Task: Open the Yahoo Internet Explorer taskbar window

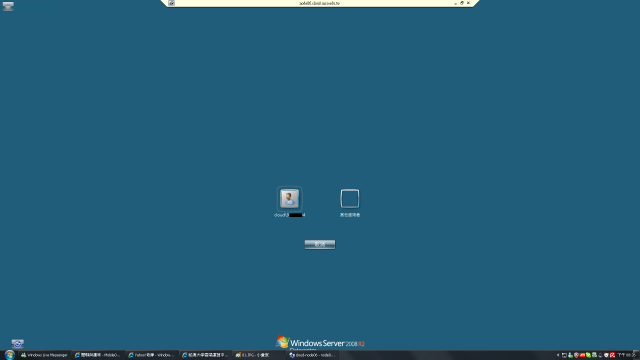Action: (x=151, y=355)
